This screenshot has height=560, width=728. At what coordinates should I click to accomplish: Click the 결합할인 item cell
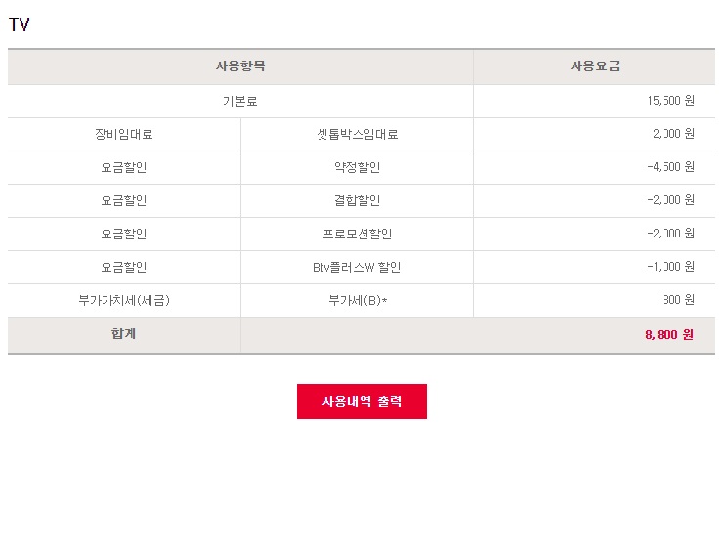tap(357, 201)
